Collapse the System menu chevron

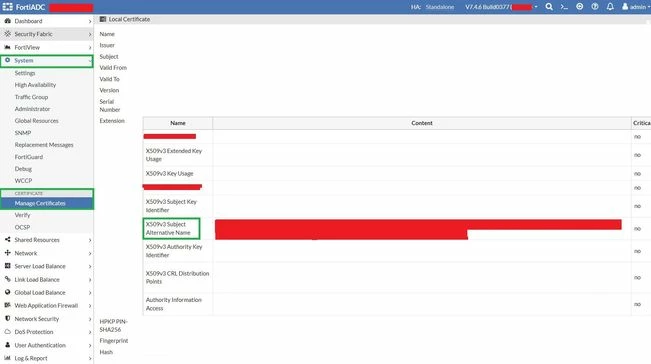pyautogui.click(x=90, y=61)
